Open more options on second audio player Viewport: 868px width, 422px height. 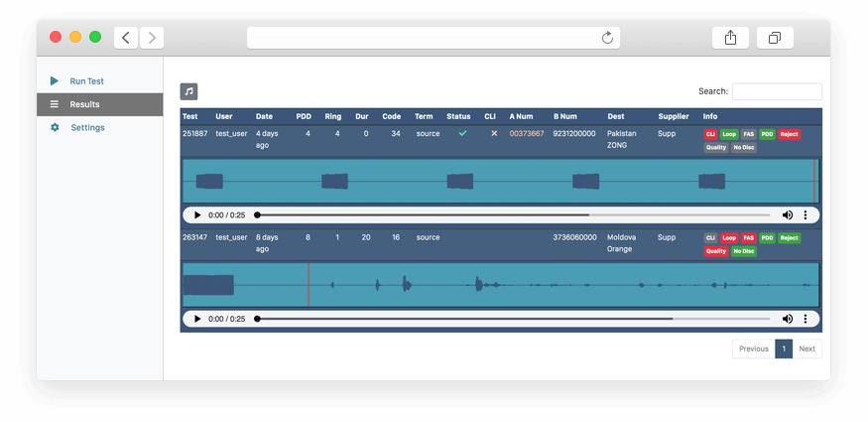[x=806, y=319]
